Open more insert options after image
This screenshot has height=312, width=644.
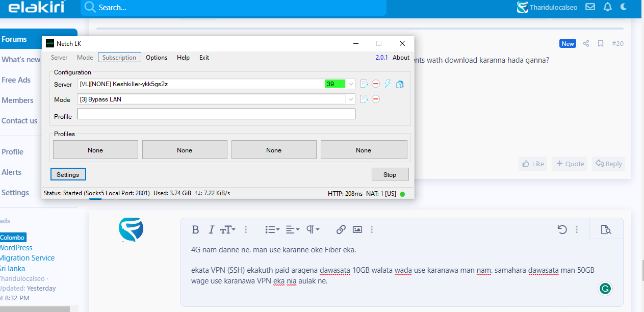click(372, 230)
